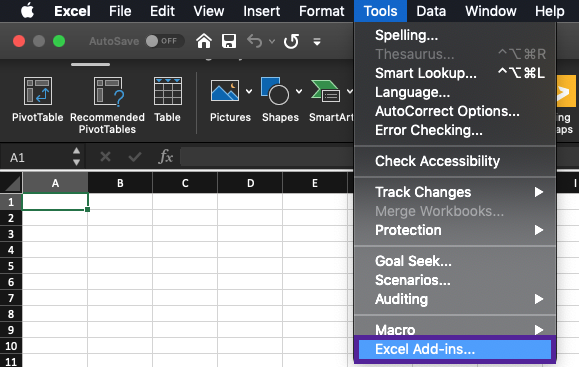Select column E header
The image size is (579, 367).
click(x=315, y=183)
